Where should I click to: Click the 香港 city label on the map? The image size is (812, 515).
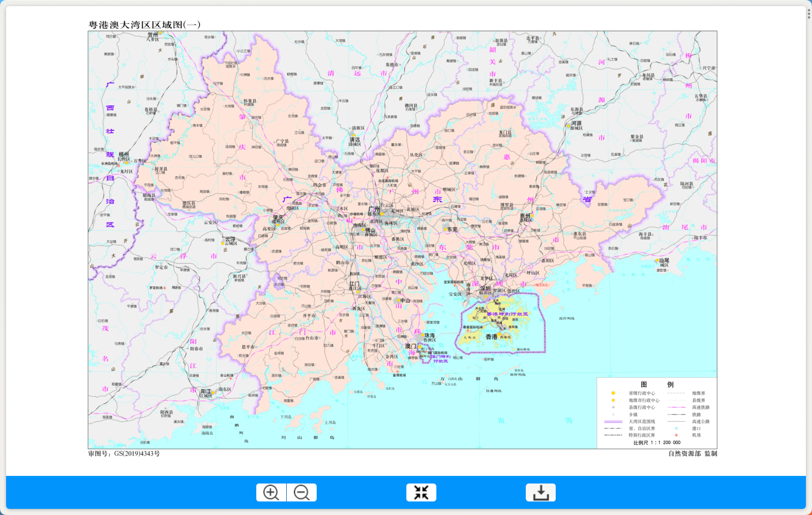[x=491, y=337]
